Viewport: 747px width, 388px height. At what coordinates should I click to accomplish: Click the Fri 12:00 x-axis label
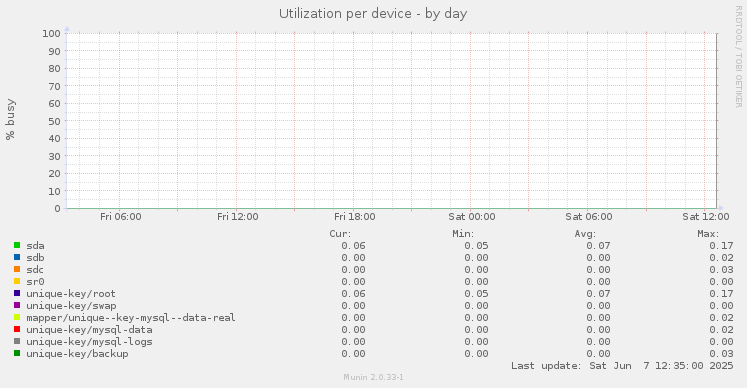[238, 217]
